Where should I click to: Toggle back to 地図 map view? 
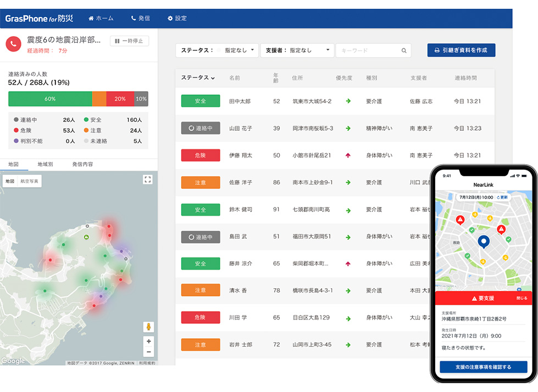[10, 180]
